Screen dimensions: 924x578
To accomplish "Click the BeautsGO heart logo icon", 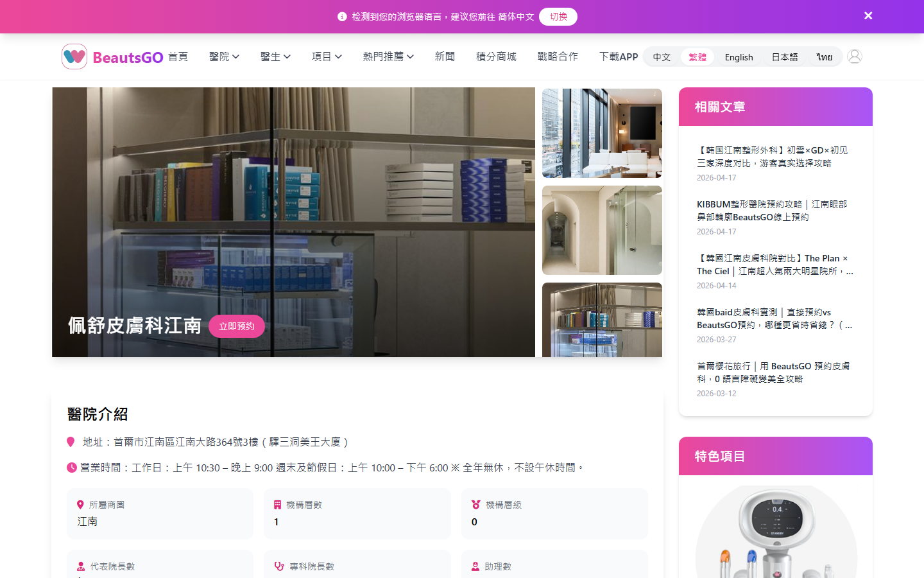I will pyautogui.click(x=74, y=57).
